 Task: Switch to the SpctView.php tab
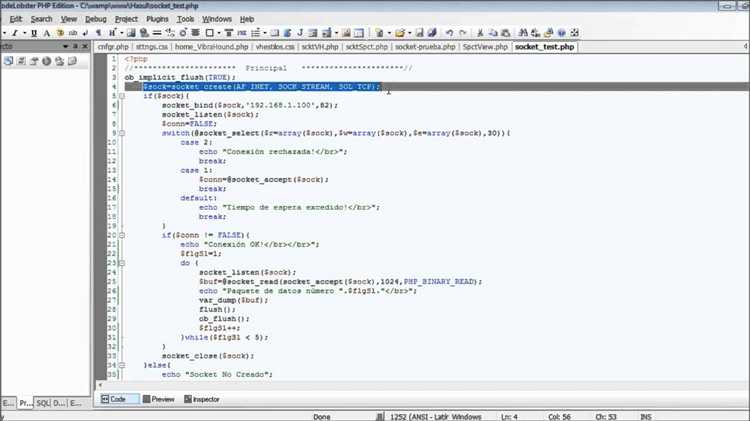point(485,47)
